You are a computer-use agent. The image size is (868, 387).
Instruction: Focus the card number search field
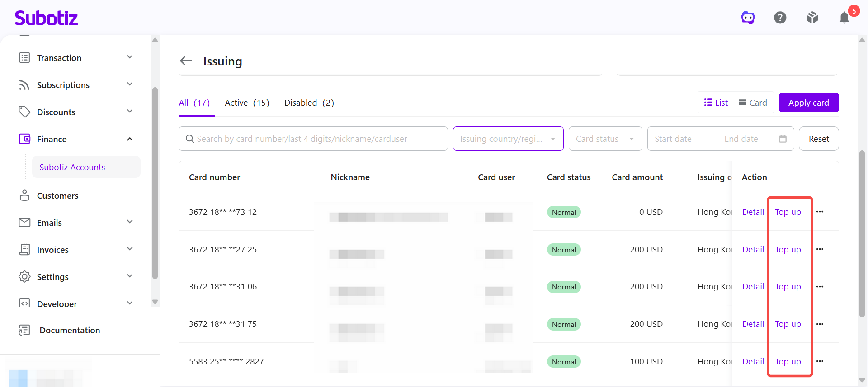313,139
